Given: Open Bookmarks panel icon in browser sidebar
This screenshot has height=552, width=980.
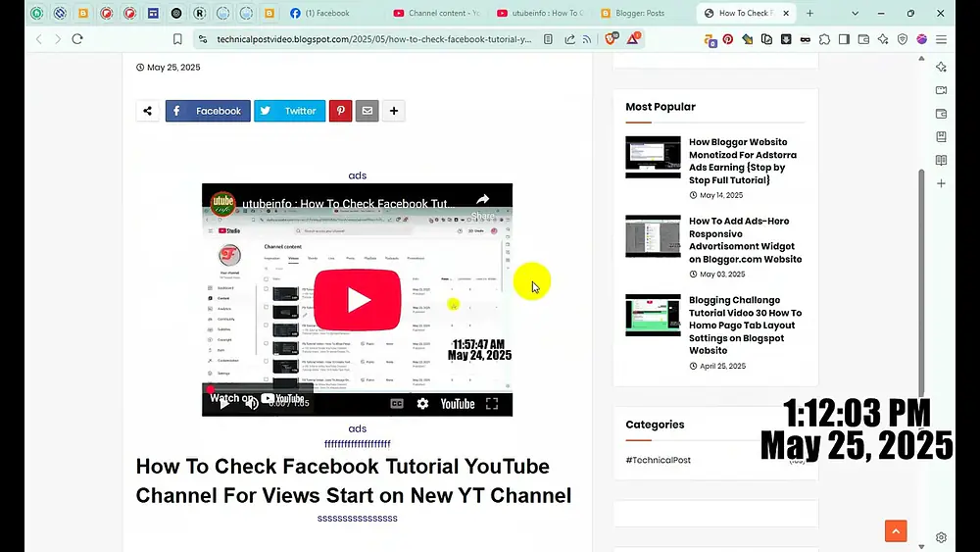Looking at the screenshot, I should 941,137.
